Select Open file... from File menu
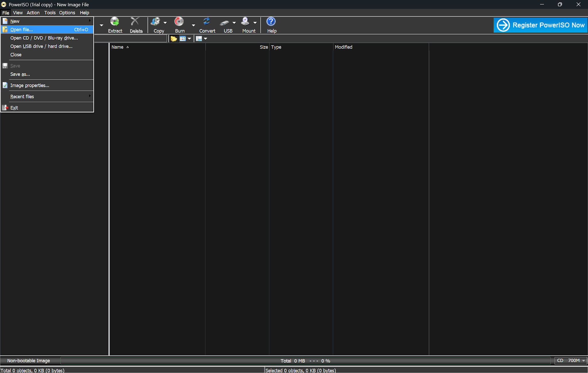The width and height of the screenshot is (588, 373). coord(47,30)
